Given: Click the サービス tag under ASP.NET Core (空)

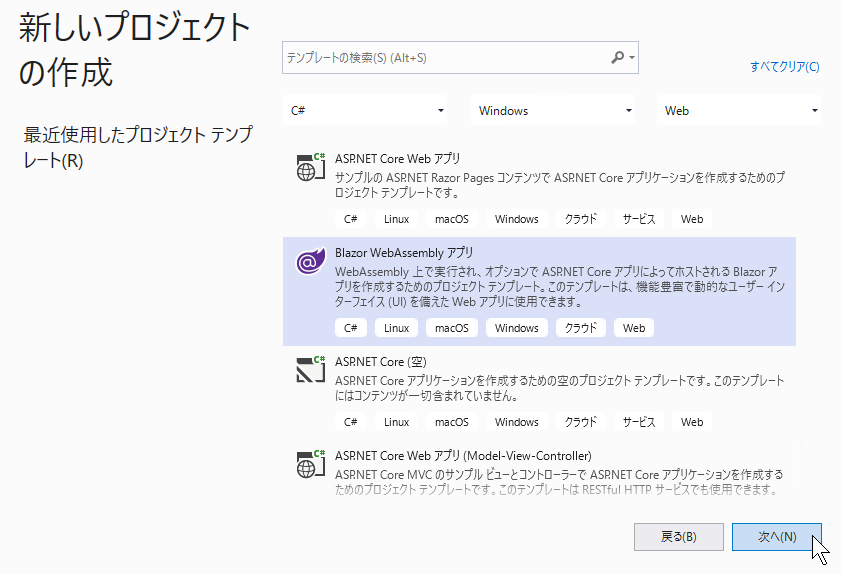Looking at the screenshot, I should [639, 422].
